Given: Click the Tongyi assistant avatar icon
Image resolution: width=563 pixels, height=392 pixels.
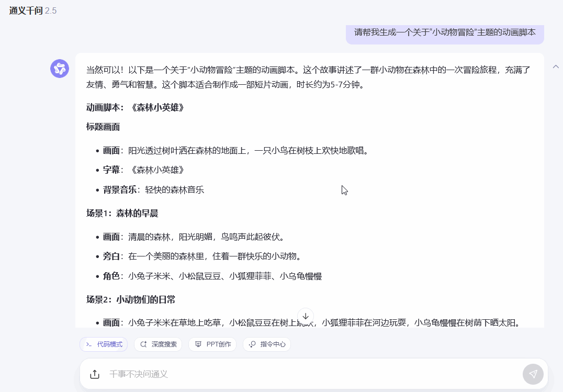Looking at the screenshot, I should [60, 69].
